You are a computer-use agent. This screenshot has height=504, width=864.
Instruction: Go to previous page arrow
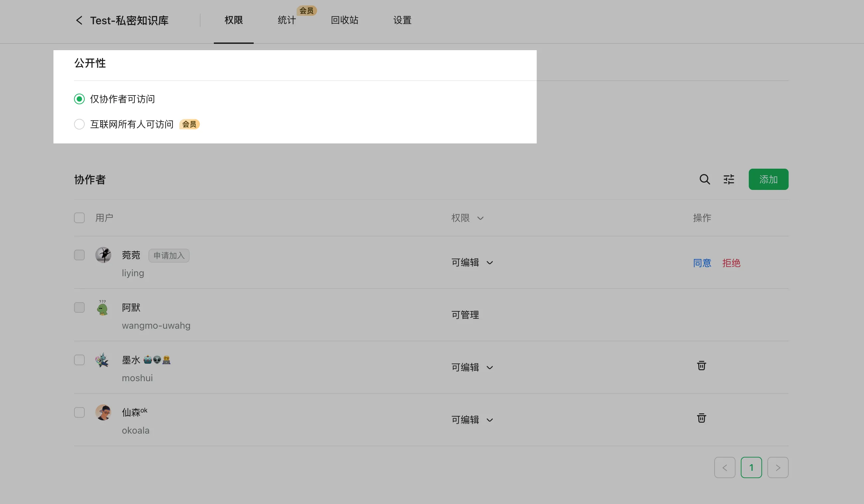(x=725, y=467)
